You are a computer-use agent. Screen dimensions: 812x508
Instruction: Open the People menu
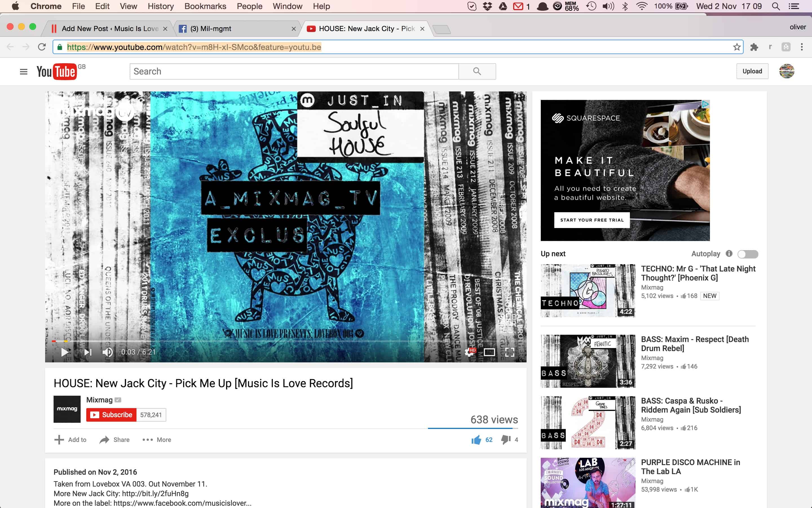pyautogui.click(x=249, y=6)
